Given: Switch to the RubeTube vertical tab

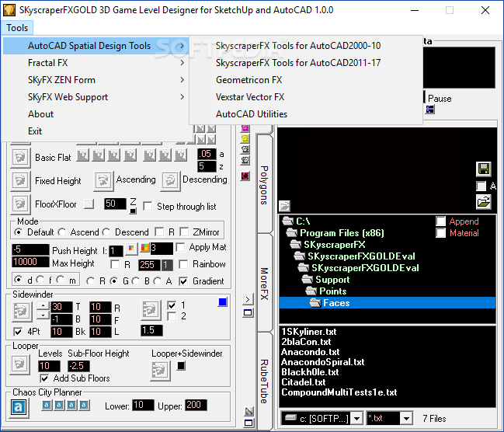Looking at the screenshot, I should click(264, 381).
